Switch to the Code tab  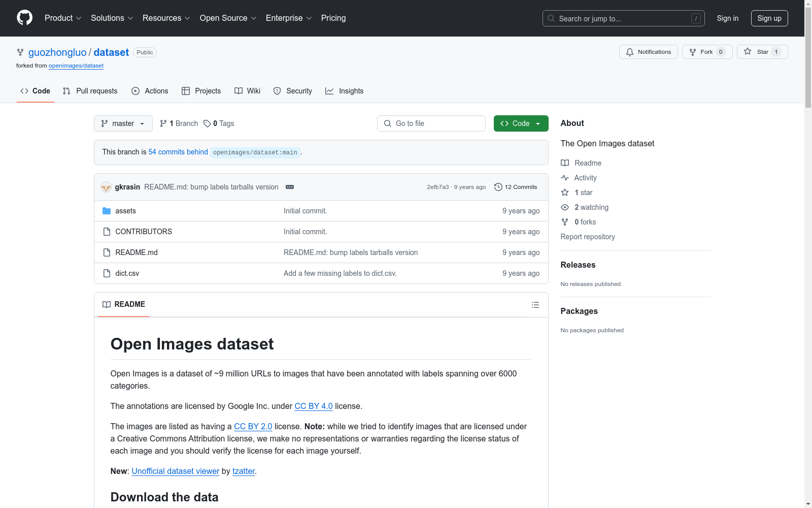[36, 91]
